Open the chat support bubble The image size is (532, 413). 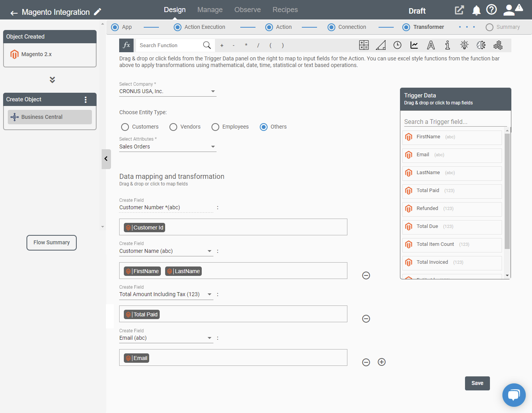coord(514,395)
